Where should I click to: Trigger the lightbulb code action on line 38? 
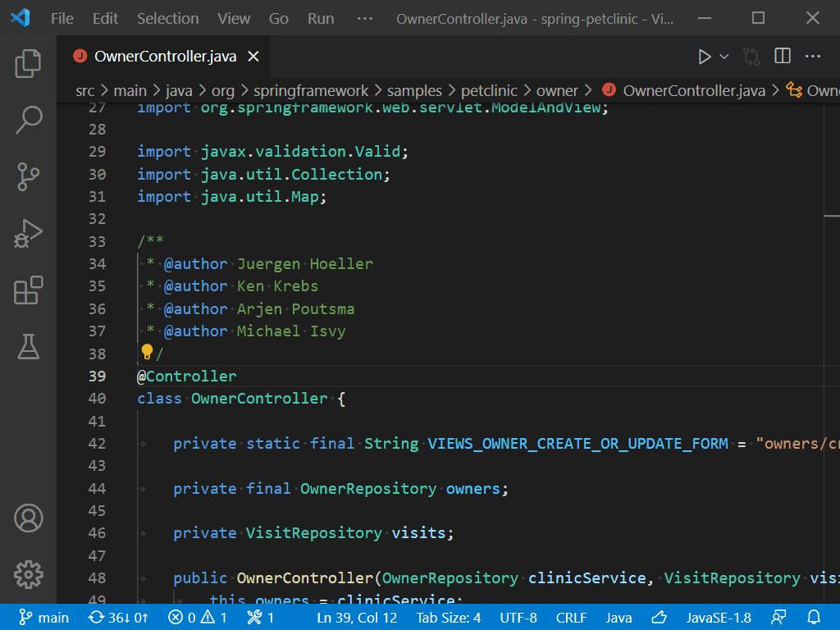[147, 352]
